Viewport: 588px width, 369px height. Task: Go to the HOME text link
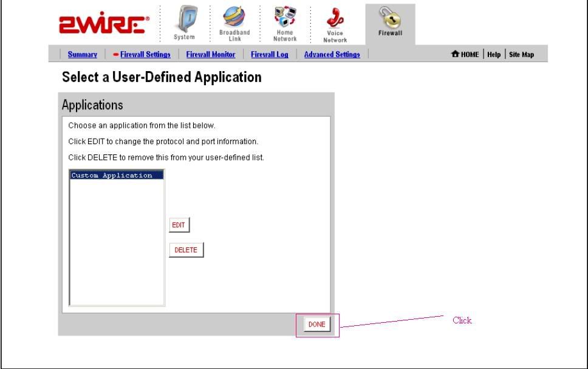pos(470,55)
